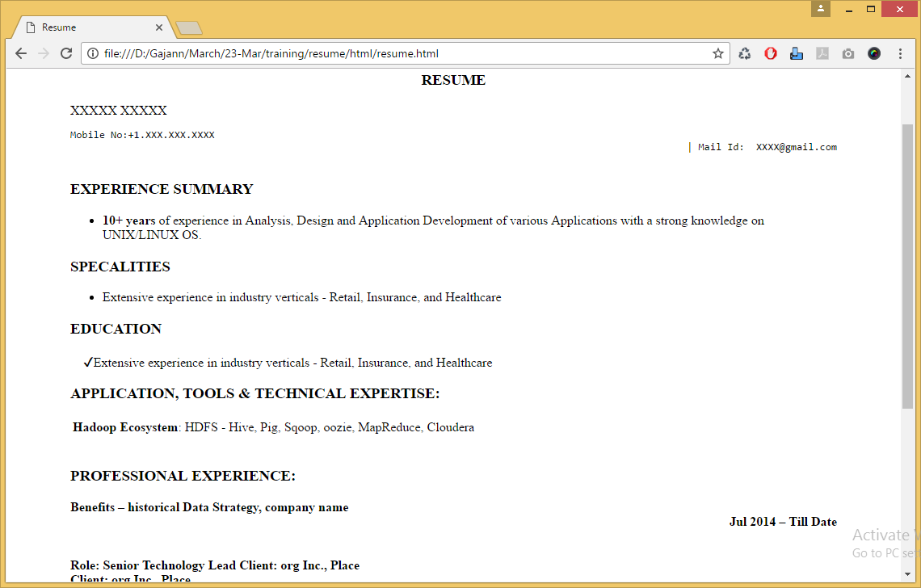
Task: Click Role: Senior Technology Lead line
Action: tap(215, 565)
